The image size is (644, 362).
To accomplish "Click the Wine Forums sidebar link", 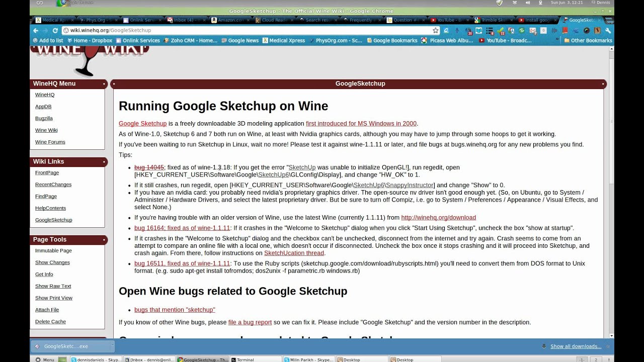I will (50, 142).
